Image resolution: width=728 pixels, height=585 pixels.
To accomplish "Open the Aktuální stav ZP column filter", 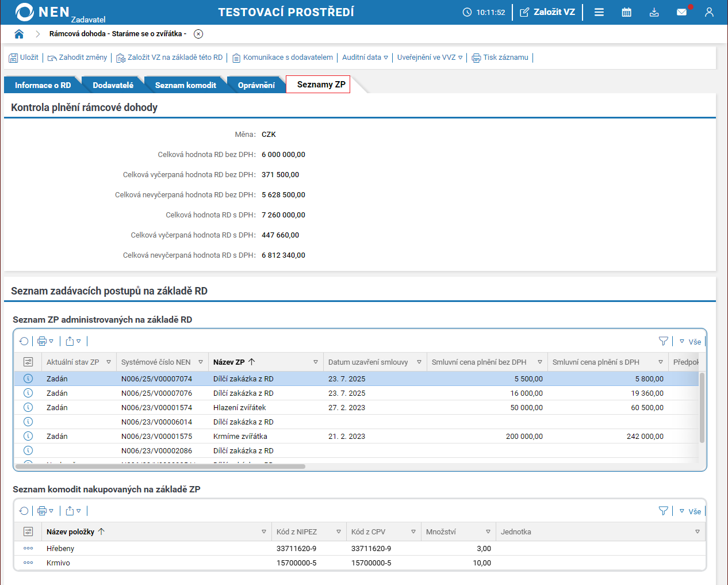I will click(109, 362).
